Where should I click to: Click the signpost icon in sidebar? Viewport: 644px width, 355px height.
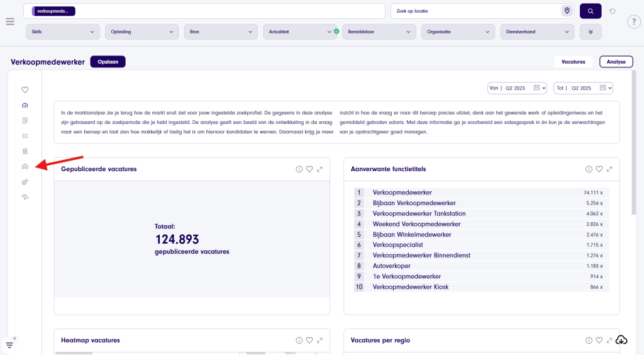25,197
